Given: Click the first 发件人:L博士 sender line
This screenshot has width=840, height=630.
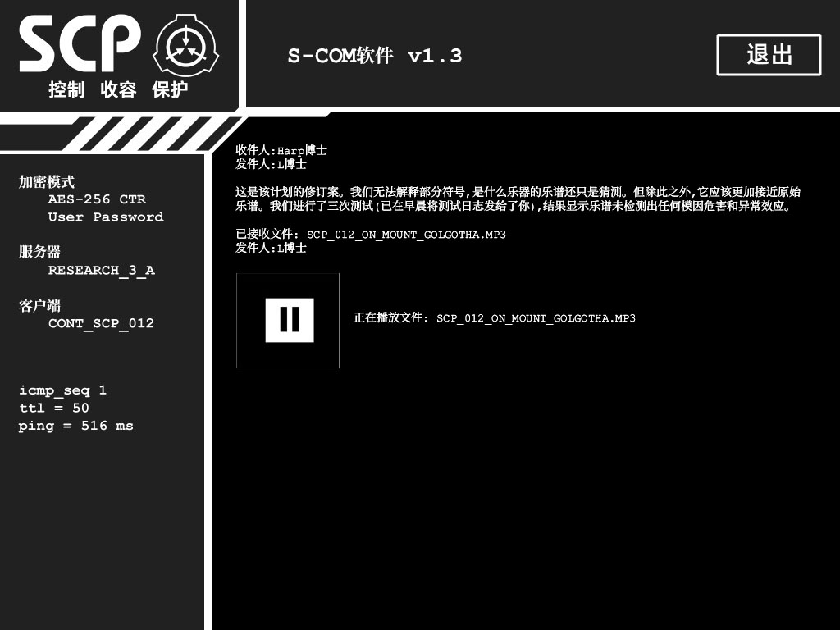Looking at the screenshot, I should coord(271,164).
